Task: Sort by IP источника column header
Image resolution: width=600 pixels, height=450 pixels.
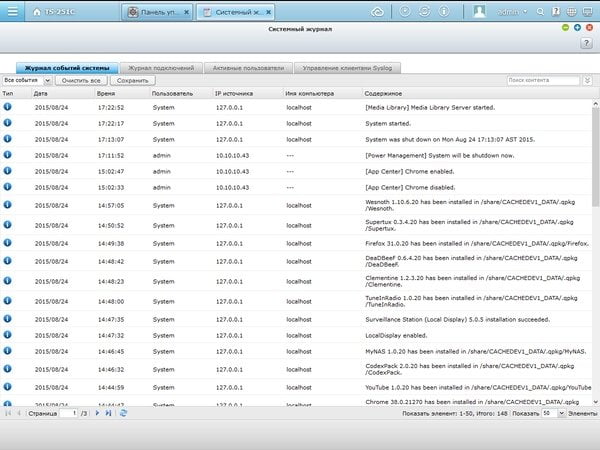Action: (x=248, y=93)
